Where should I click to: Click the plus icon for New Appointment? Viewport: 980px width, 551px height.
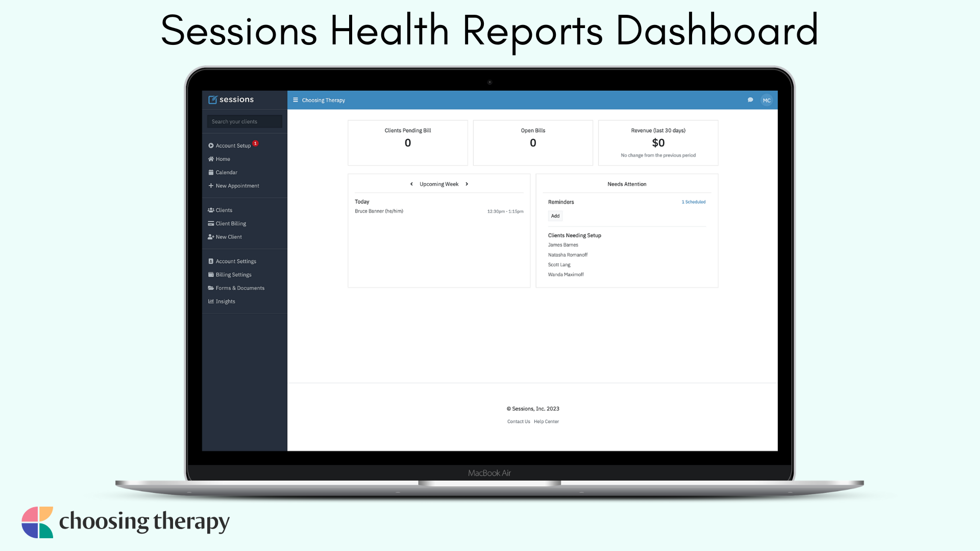[x=211, y=185]
